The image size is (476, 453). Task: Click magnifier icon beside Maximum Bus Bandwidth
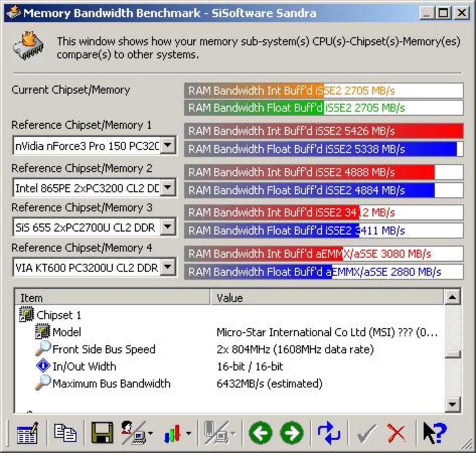[x=43, y=383]
